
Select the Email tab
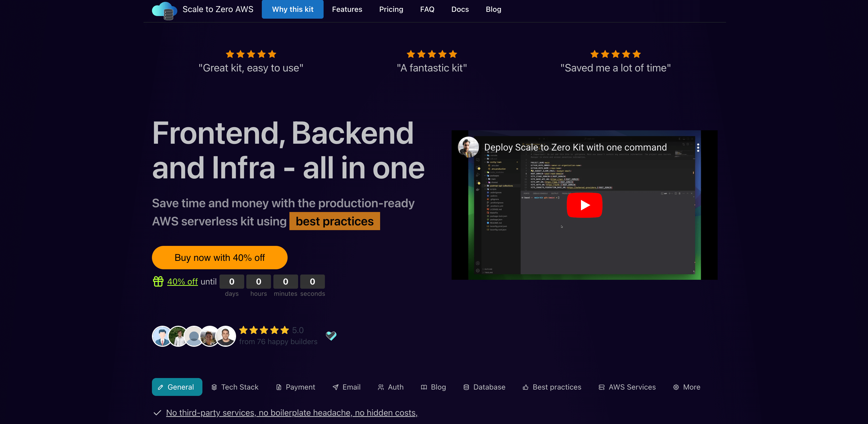point(346,387)
